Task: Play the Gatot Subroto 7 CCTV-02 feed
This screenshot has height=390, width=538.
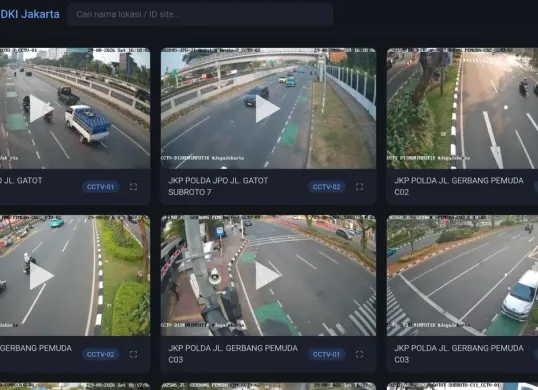Action: coord(267,109)
